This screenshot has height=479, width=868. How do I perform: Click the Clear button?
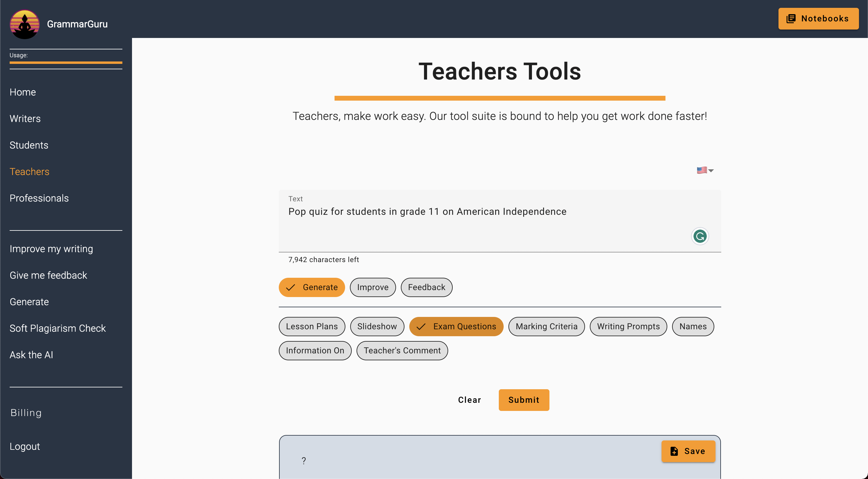pos(469,400)
